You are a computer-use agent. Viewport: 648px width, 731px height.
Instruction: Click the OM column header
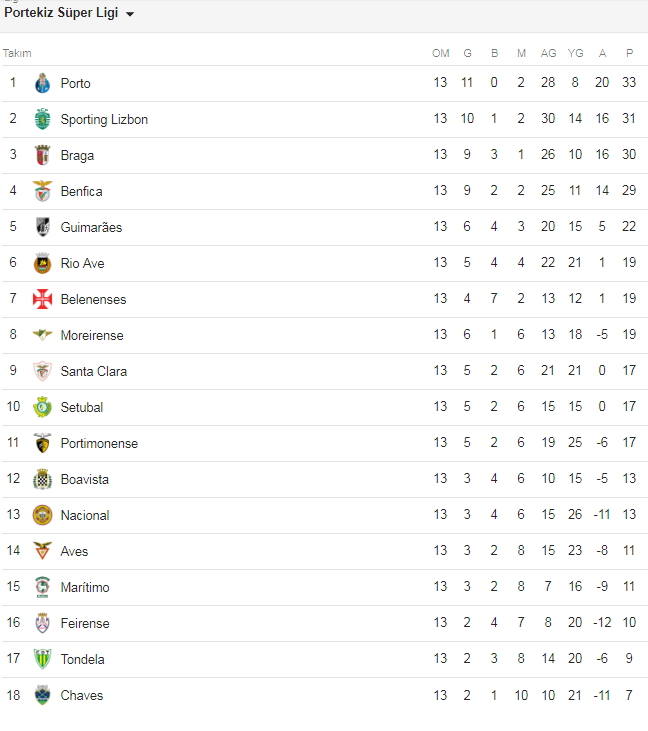(440, 53)
